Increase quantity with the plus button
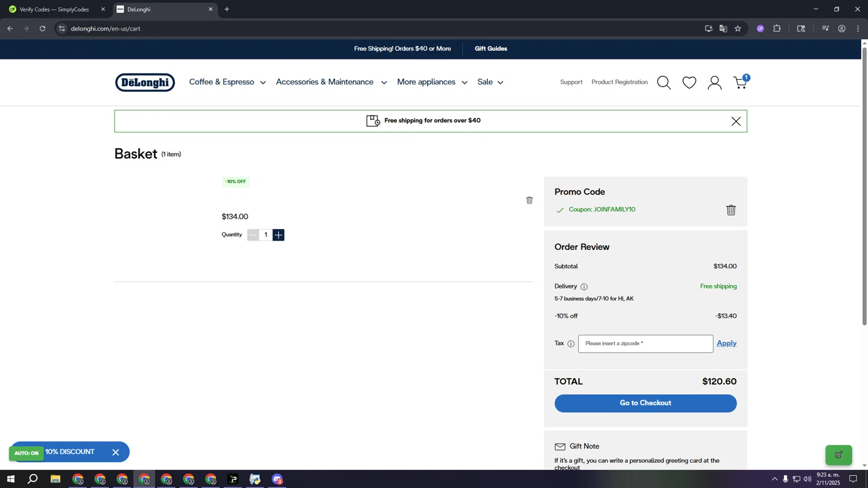The image size is (868, 488). [x=278, y=235]
